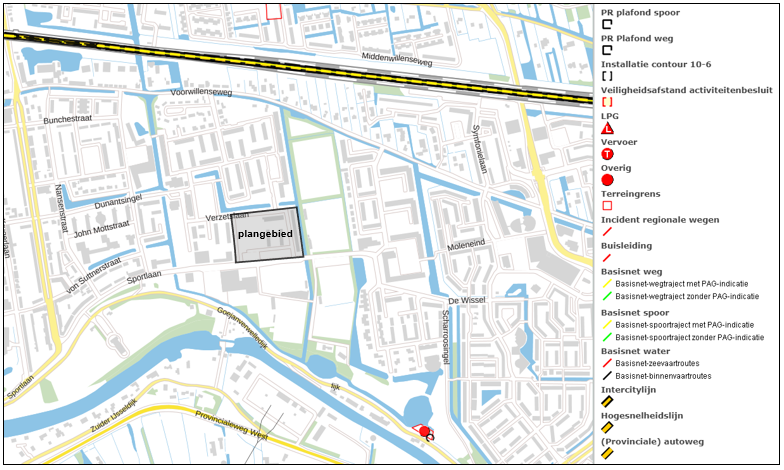Click the Zuider IJsseldijk label
784x470 pixels.
[116, 417]
